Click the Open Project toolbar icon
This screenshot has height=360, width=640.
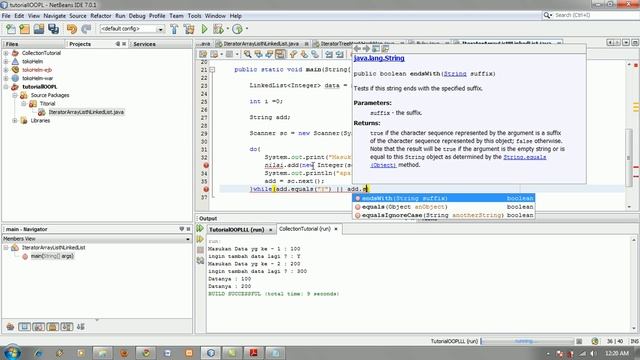(x=39, y=29)
